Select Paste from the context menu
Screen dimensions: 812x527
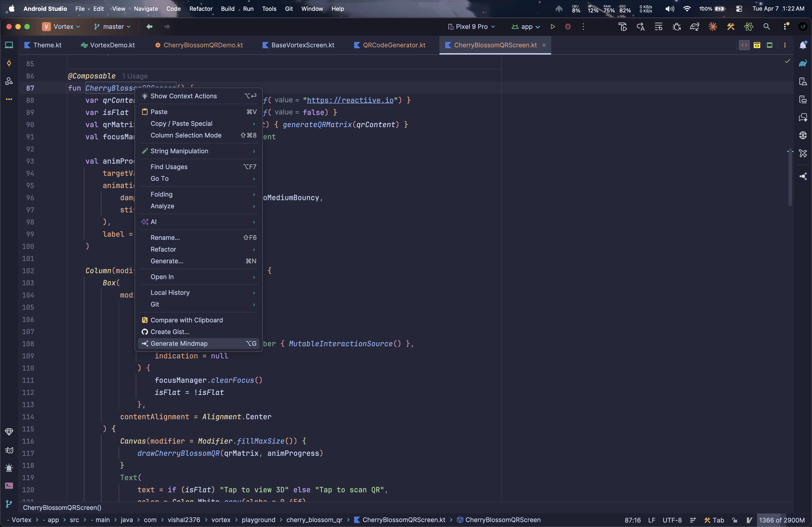[159, 112]
